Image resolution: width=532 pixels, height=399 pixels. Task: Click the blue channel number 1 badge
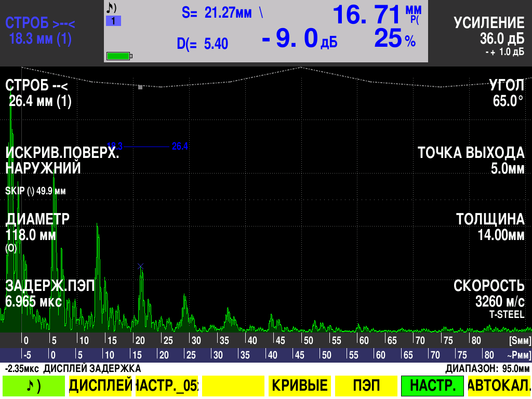(113, 21)
